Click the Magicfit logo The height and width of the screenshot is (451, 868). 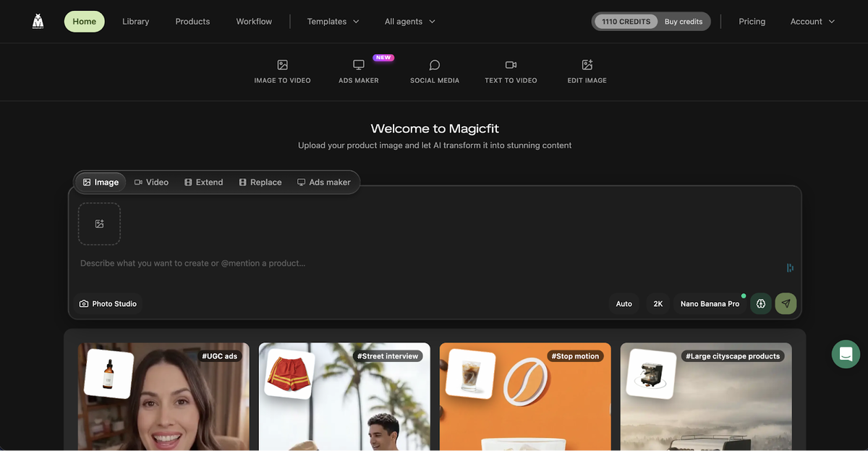(37, 21)
